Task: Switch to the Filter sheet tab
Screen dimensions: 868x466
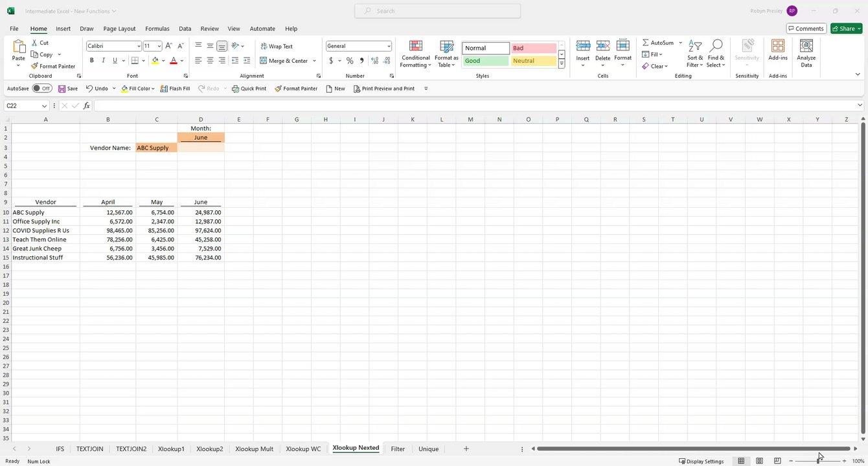Action: 398,449
